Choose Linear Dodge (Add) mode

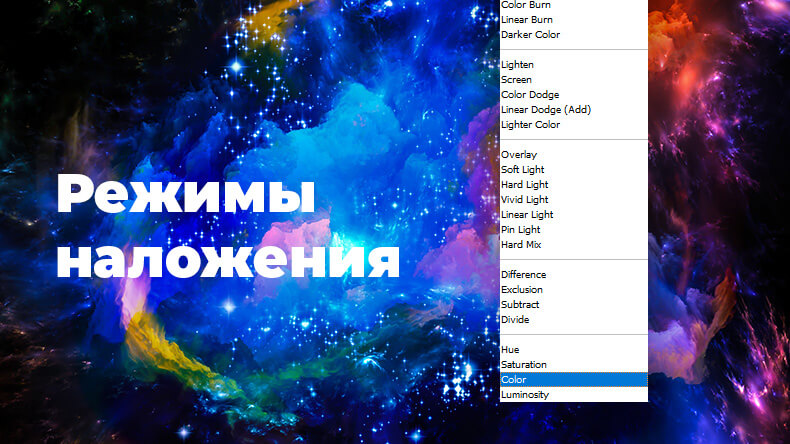573,109
